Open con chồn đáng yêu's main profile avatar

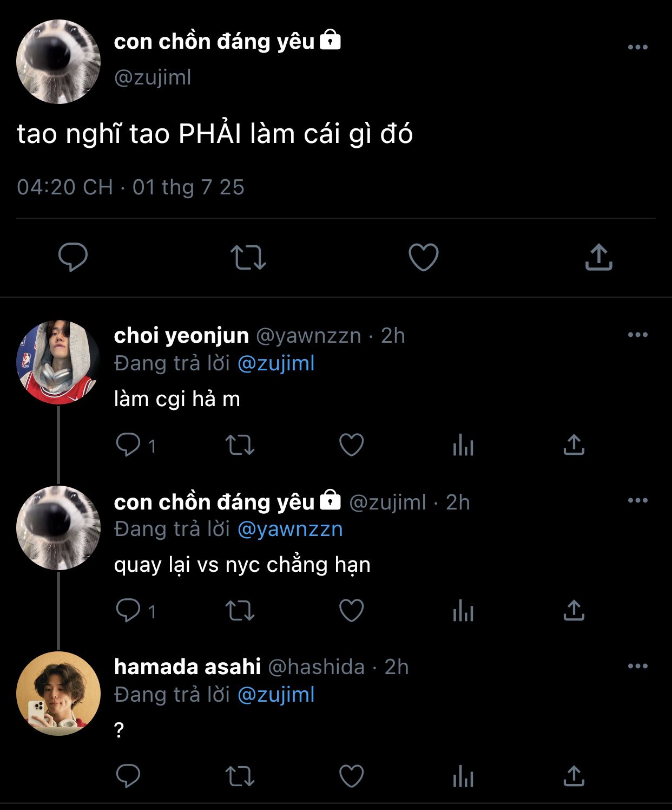coord(58,62)
